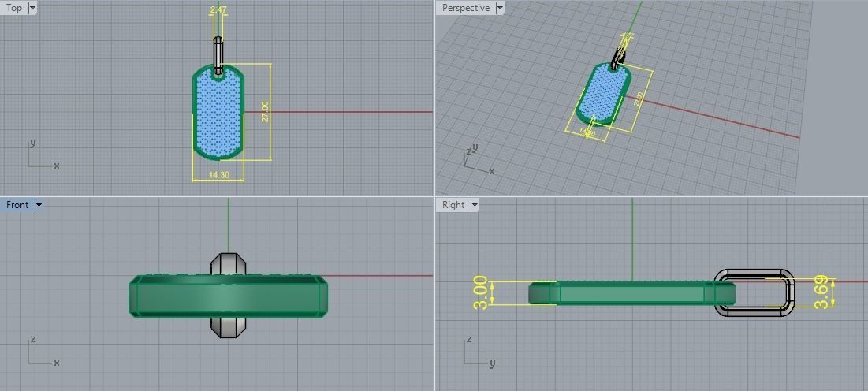868x391 pixels.
Task: Activate the Perspective viewport title label
Action: tap(466, 8)
